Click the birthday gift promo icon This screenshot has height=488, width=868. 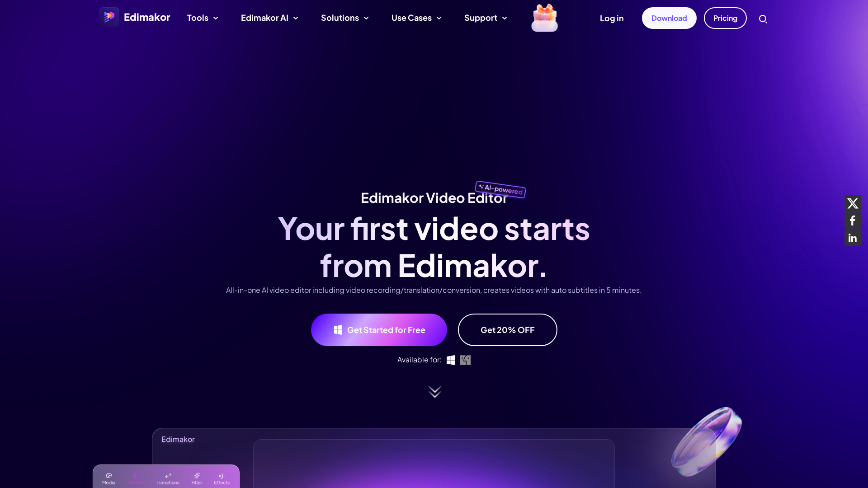click(544, 18)
